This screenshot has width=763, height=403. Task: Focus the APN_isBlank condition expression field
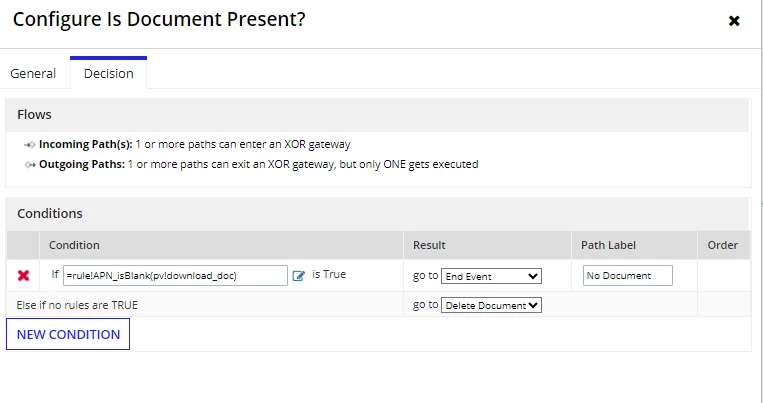coord(175,275)
